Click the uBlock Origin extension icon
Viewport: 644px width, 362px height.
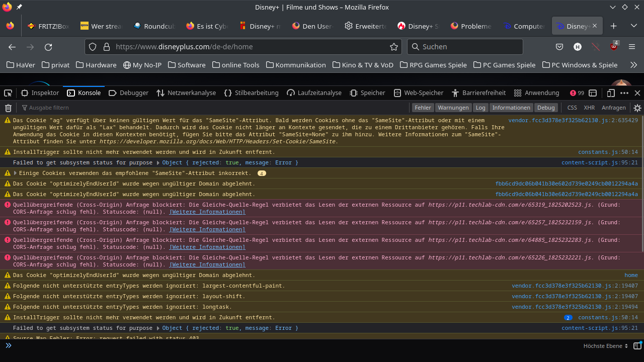tap(613, 47)
